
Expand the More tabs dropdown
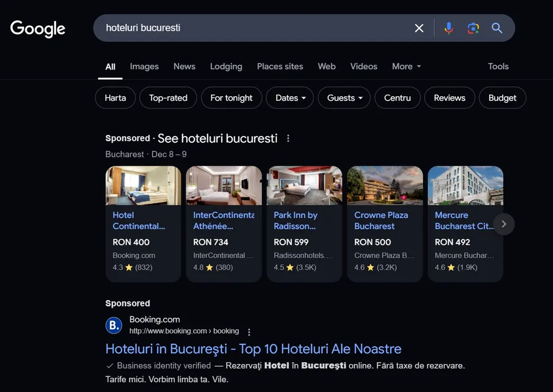click(x=406, y=66)
